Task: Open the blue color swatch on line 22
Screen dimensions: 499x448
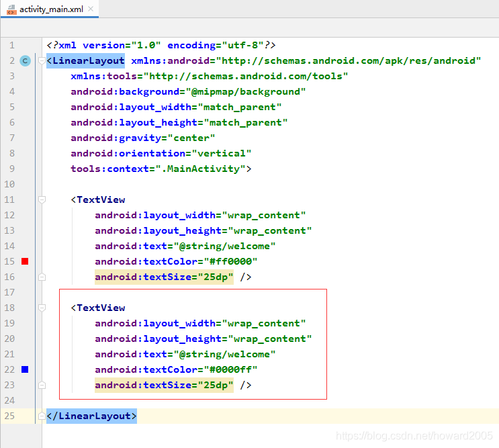Action: click(25, 369)
